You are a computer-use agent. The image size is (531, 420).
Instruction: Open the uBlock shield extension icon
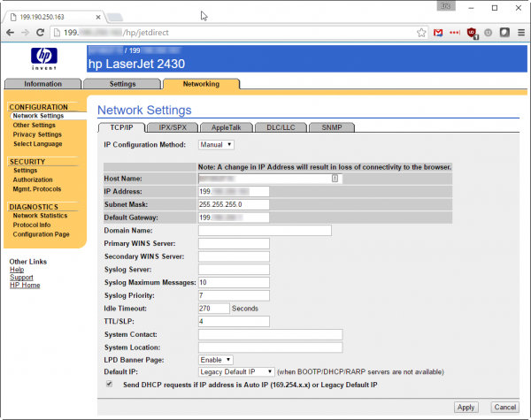472,34
